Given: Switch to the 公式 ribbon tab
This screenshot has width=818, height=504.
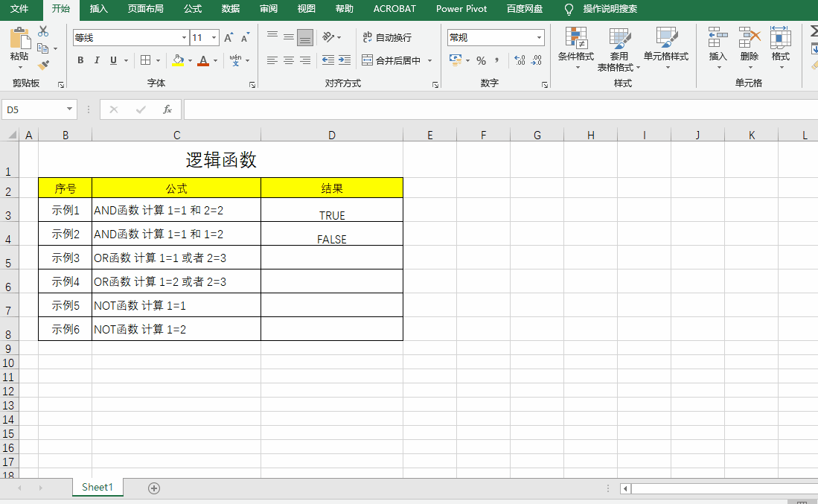Looking at the screenshot, I should click(x=193, y=9).
